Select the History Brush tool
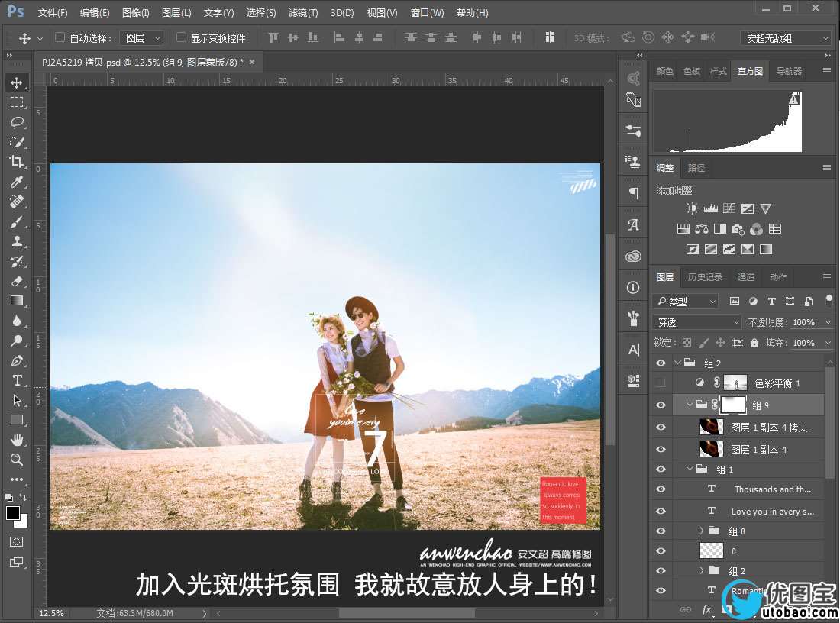 17,261
